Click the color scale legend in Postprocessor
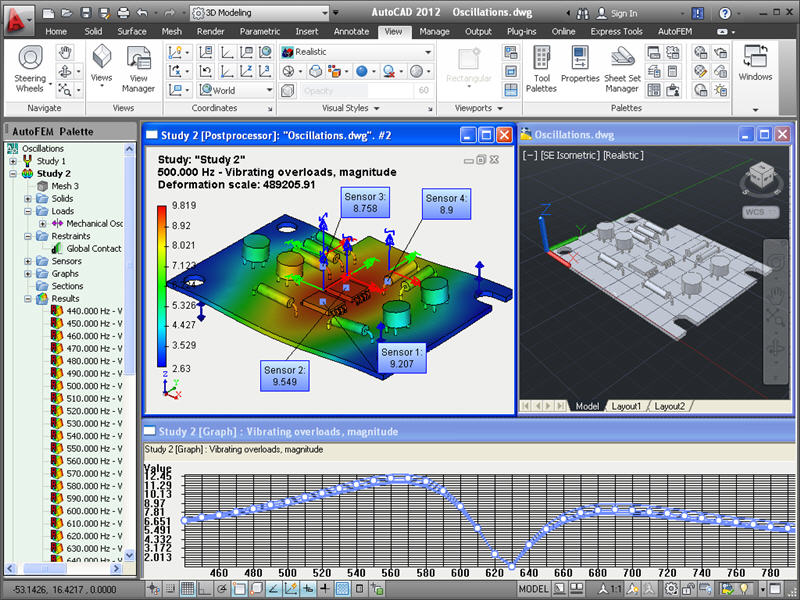The width and height of the screenshot is (800, 600). pyautogui.click(x=162, y=286)
